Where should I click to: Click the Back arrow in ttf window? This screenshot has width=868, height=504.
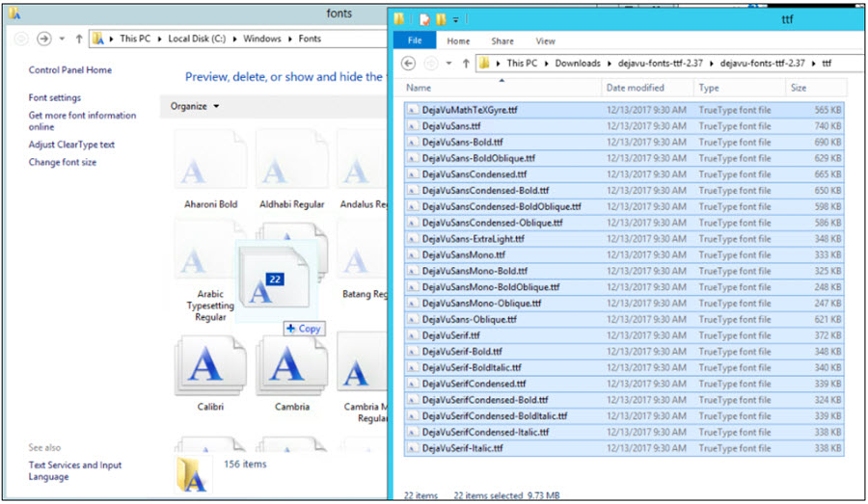tap(408, 64)
